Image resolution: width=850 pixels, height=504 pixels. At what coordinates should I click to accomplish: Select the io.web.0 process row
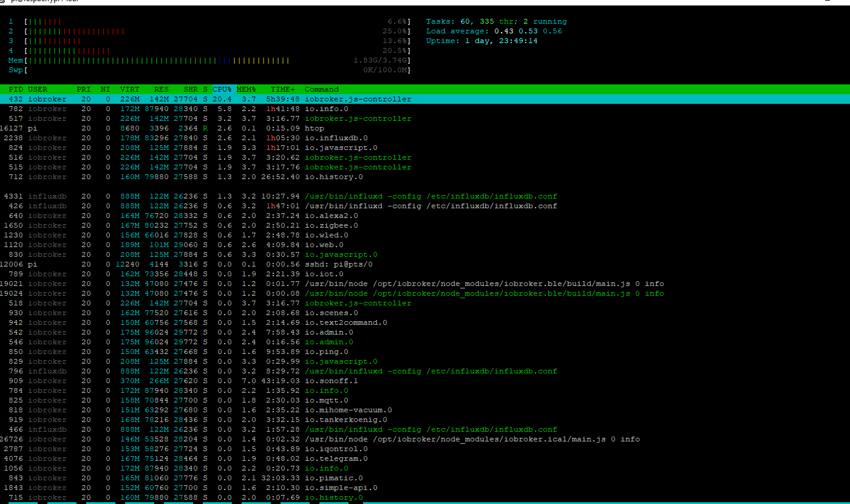pyautogui.click(x=425, y=245)
